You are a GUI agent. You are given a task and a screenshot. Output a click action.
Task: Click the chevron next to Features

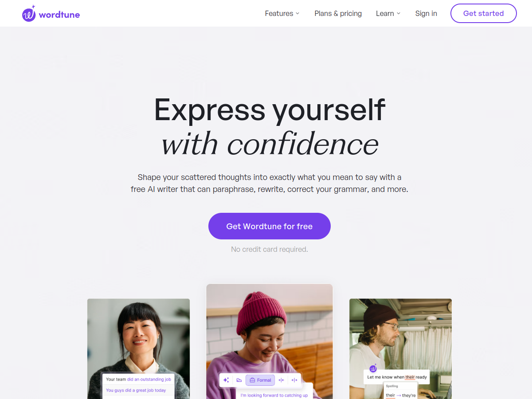(x=297, y=13)
